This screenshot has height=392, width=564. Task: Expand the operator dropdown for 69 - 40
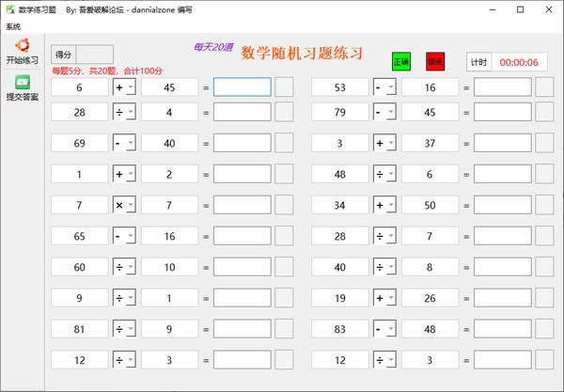(x=124, y=143)
